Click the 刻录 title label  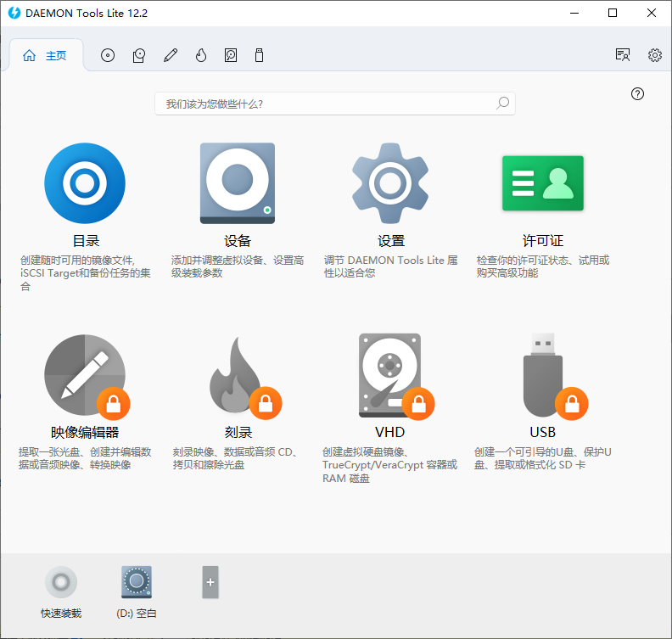(238, 433)
